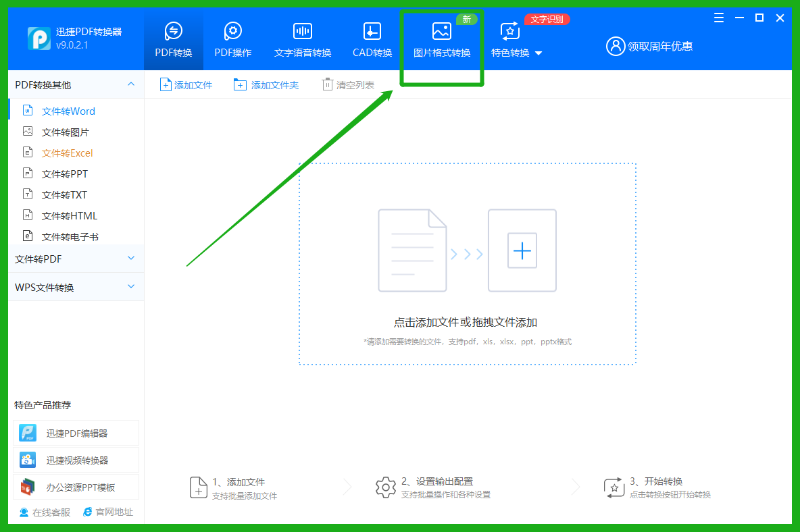The image size is (800, 532).
Task: Select 文件转图片 in sidebar
Action: point(76,132)
